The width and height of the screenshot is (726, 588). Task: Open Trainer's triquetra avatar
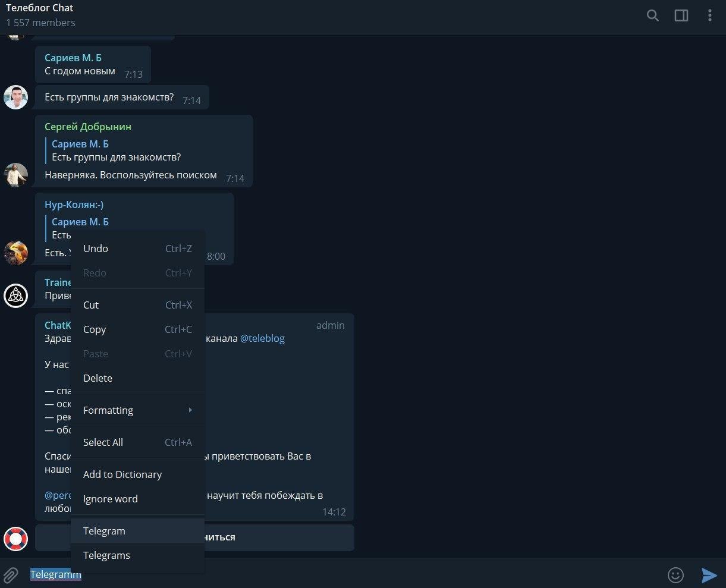tap(15, 295)
